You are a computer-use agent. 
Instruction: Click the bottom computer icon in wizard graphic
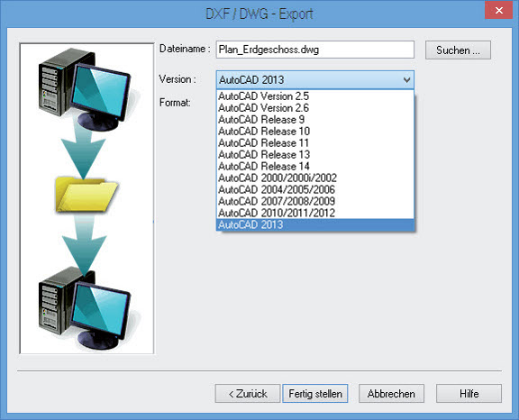[x=85, y=308]
